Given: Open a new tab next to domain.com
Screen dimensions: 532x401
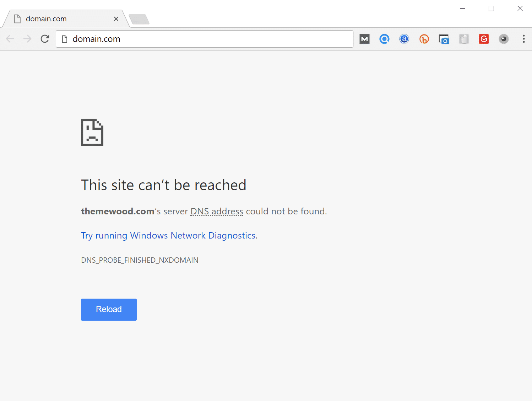Looking at the screenshot, I should tap(139, 19).
